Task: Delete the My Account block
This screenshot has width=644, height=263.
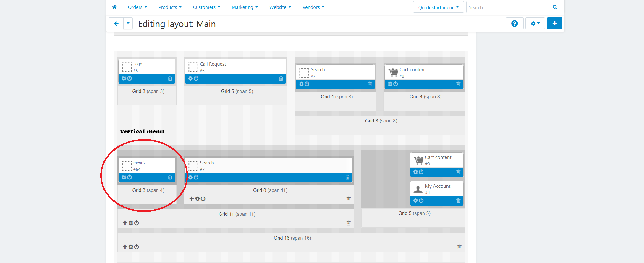Action: (458, 201)
